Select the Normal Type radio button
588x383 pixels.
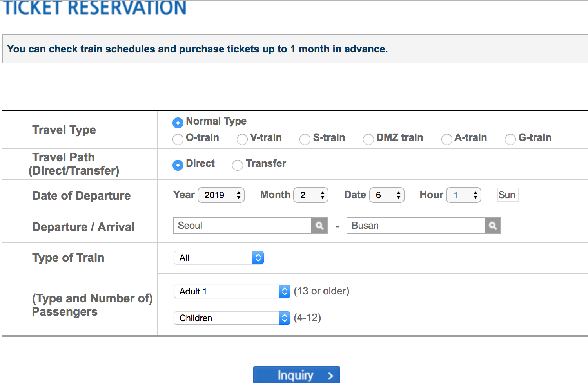point(178,123)
